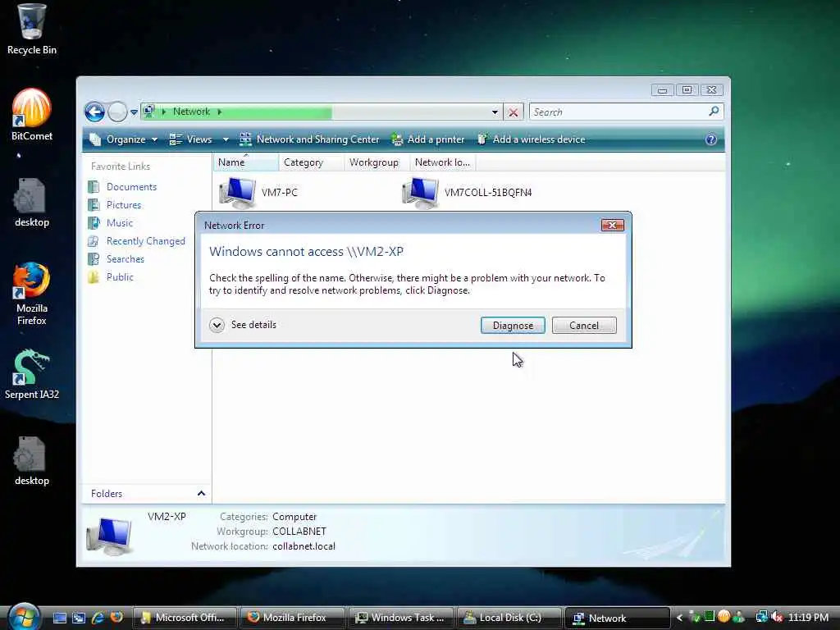Switch to Microsoft Office taskbar button
Screen dimensions: 840x630
tap(185, 618)
